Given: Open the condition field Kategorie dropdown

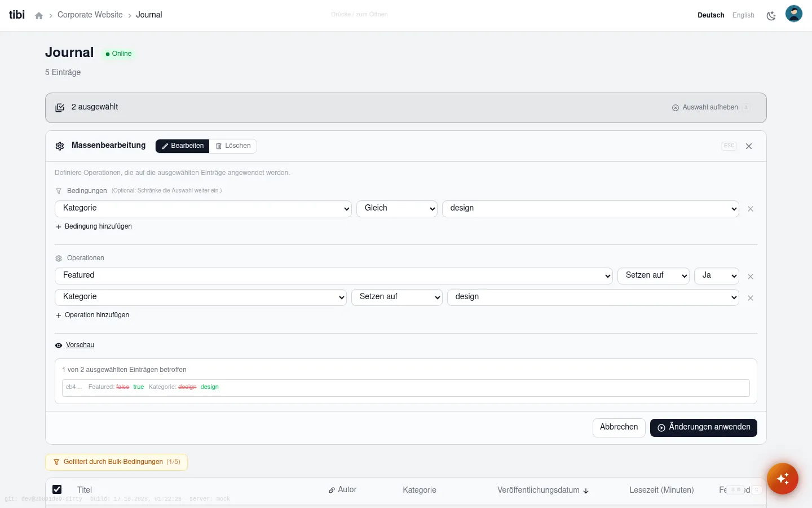Looking at the screenshot, I should 204,209.
